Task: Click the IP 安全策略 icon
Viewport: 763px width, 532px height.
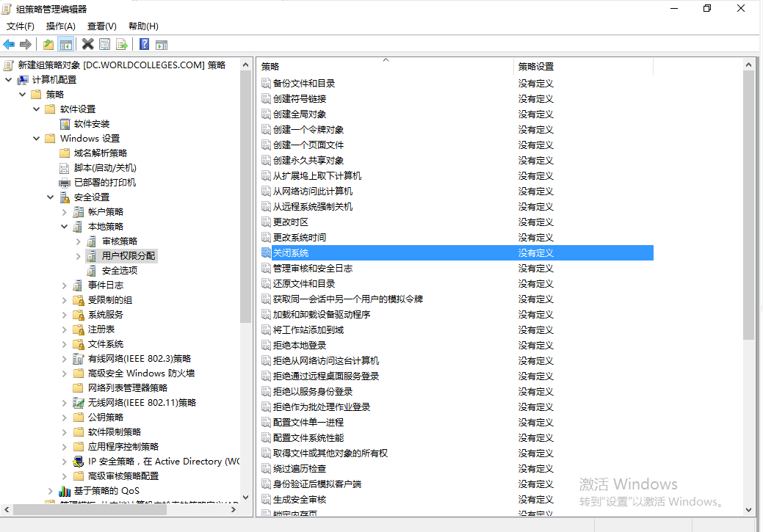Action: tap(79, 462)
